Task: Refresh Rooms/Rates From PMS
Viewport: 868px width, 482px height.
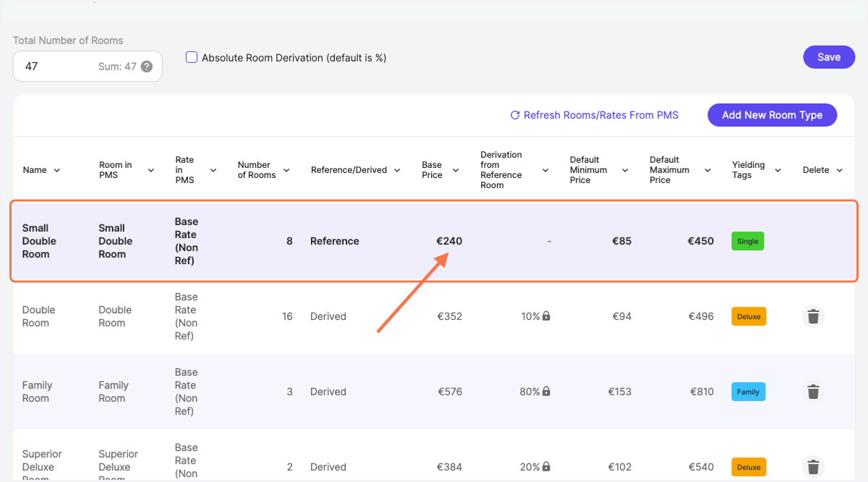Action: pyautogui.click(x=595, y=115)
